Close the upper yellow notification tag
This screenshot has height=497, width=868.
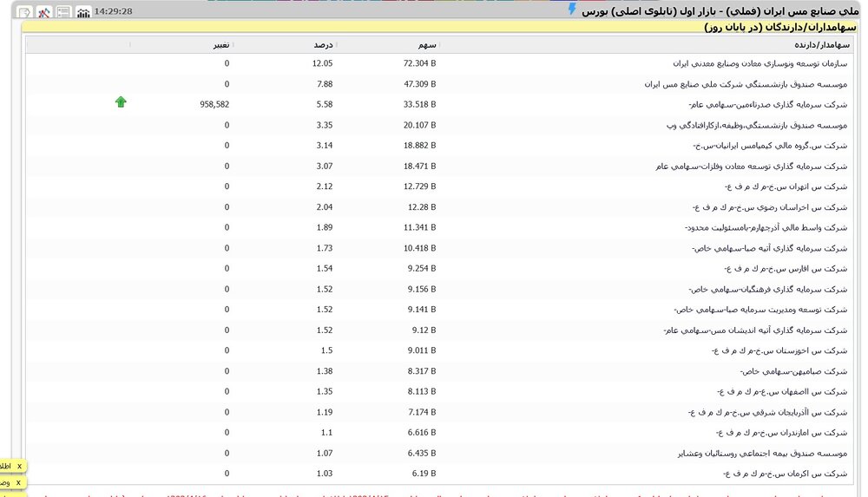pos(18,467)
